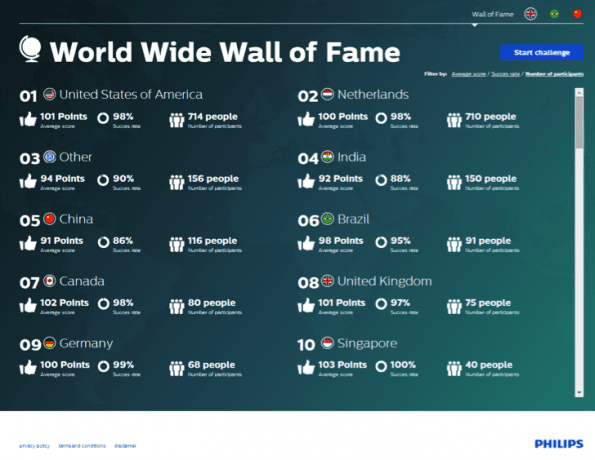Click the scrollbar down arrow
The height and width of the screenshot is (460, 595).
point(579,393)
